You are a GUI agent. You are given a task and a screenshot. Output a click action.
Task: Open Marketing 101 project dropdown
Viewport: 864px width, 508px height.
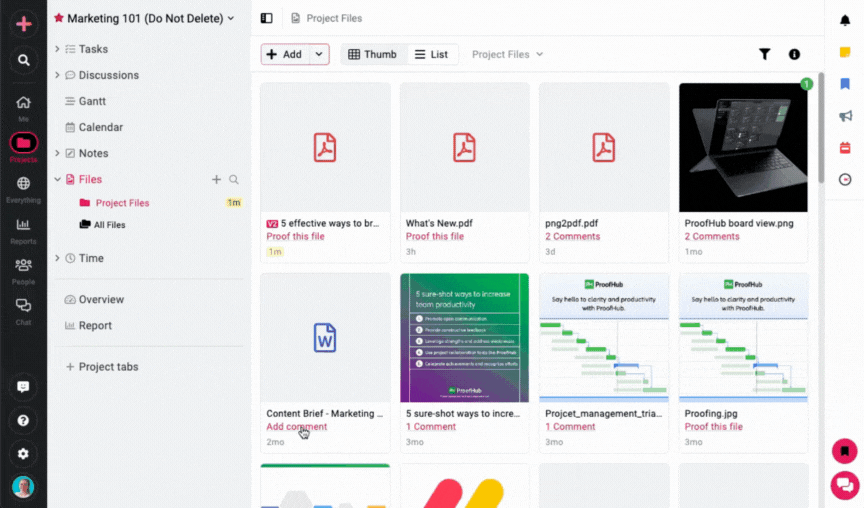coord(231,18)
